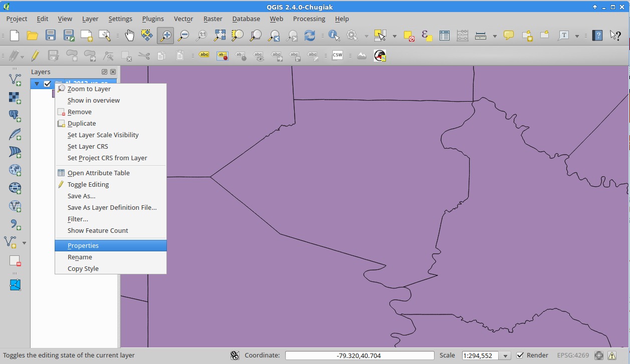Click the Add PostGIS Layer elephant icon
This screenshot has width=630, height=364.
click(x=15, y=116)
